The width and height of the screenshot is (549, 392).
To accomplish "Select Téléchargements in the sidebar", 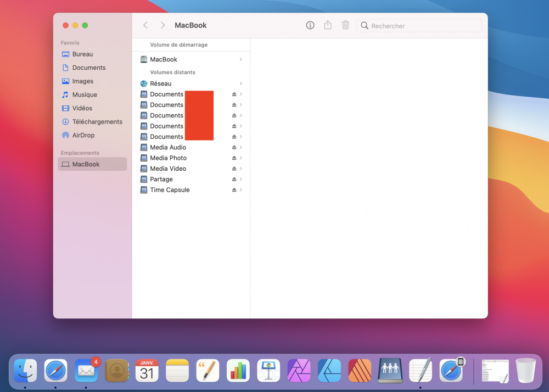I will (97, 122).
